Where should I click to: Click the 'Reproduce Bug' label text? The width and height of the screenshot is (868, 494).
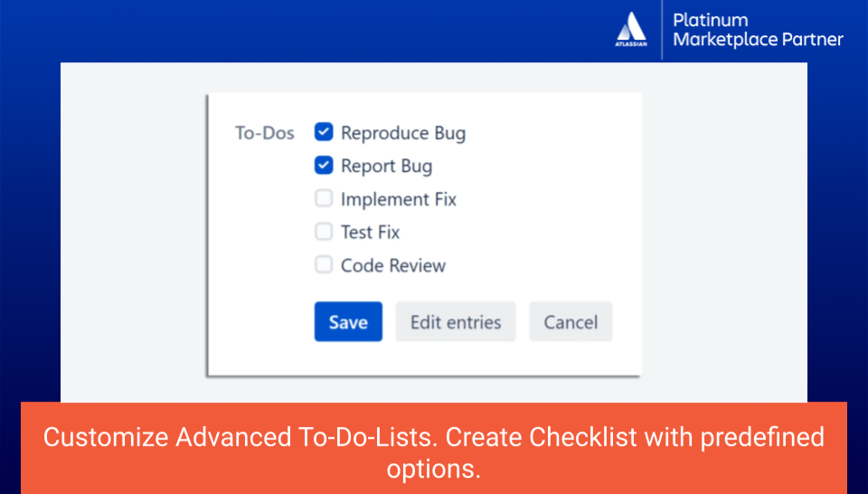point(403,134)
